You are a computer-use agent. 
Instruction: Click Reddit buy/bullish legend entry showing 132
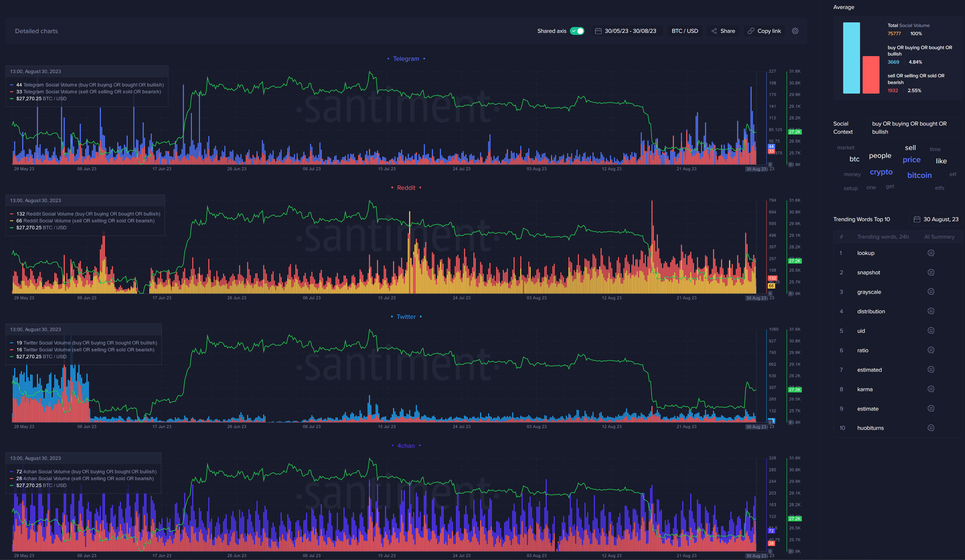tap(85, 214)
